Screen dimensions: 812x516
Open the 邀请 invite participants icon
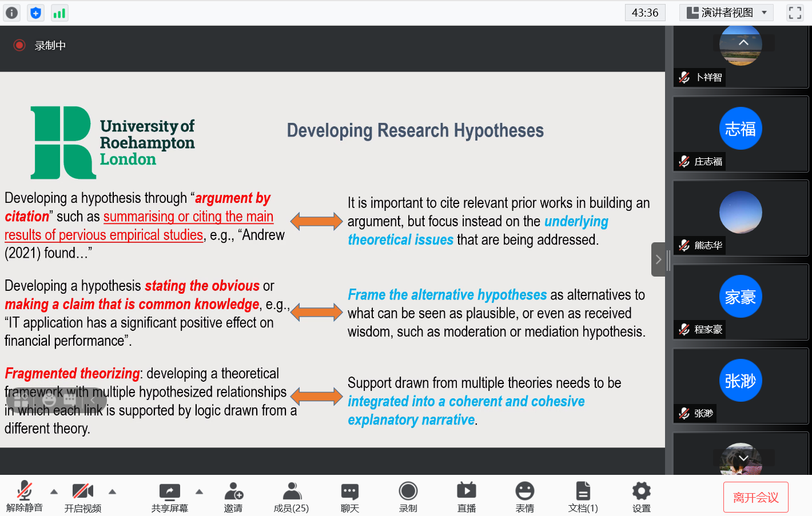[233, 496]
